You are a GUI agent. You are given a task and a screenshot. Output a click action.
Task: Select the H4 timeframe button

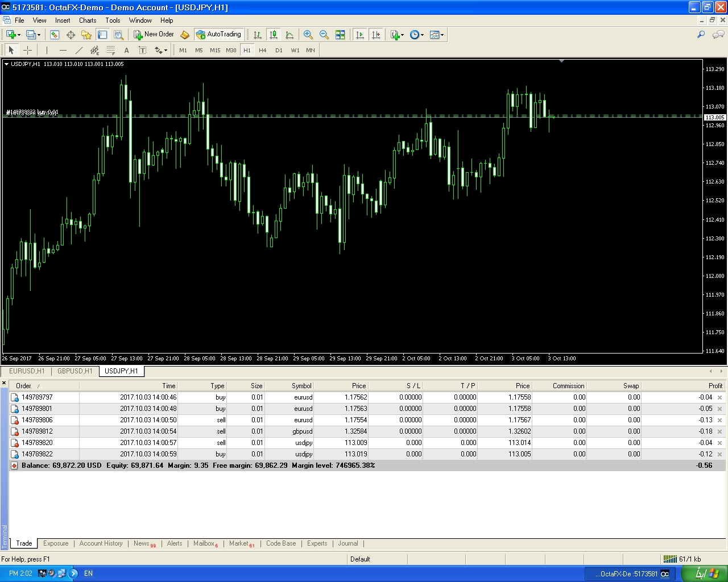coord(262,50)
